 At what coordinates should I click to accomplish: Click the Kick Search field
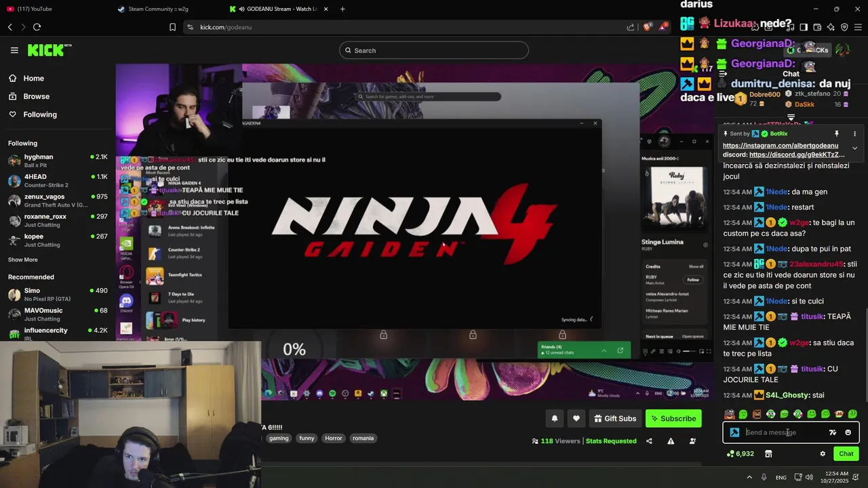pos(434,50)
